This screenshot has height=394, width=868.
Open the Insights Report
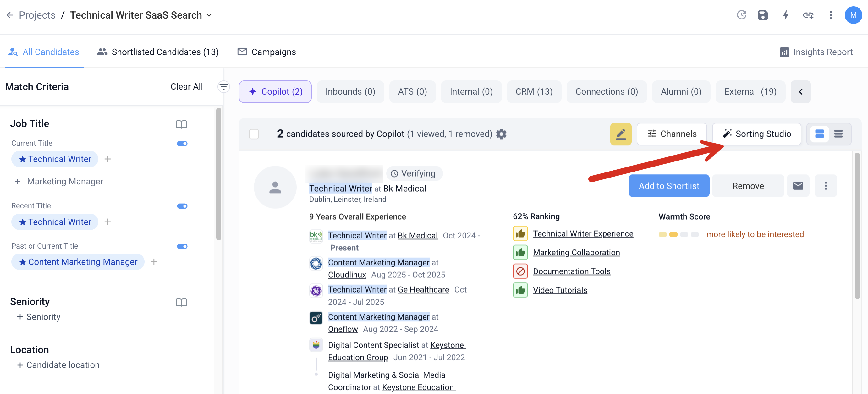click(x=816, y=52)
